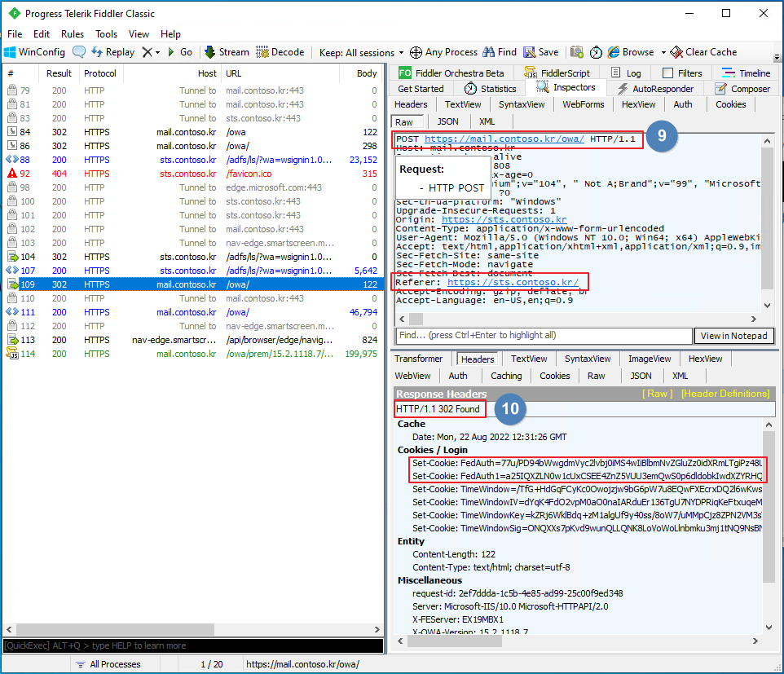Screen dimensions: 784x674
Task: Toggle the Decode option
Action: tap(280, 52)
